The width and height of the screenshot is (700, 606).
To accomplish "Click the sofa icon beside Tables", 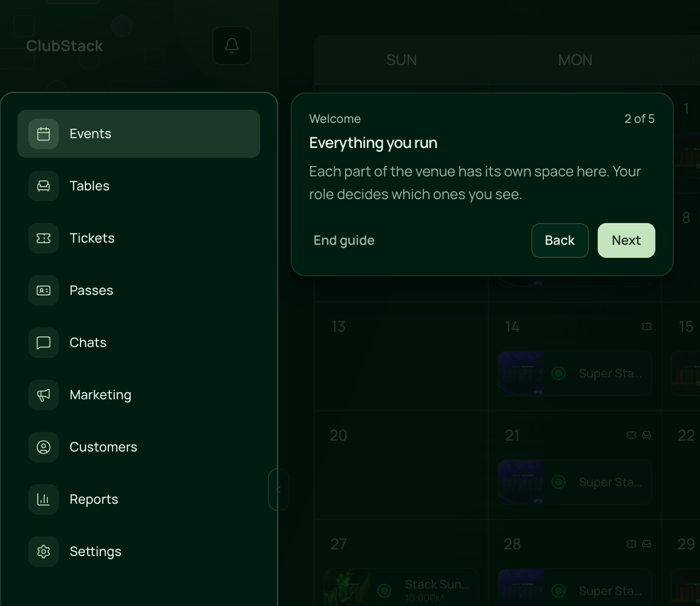I will (44, 186).
